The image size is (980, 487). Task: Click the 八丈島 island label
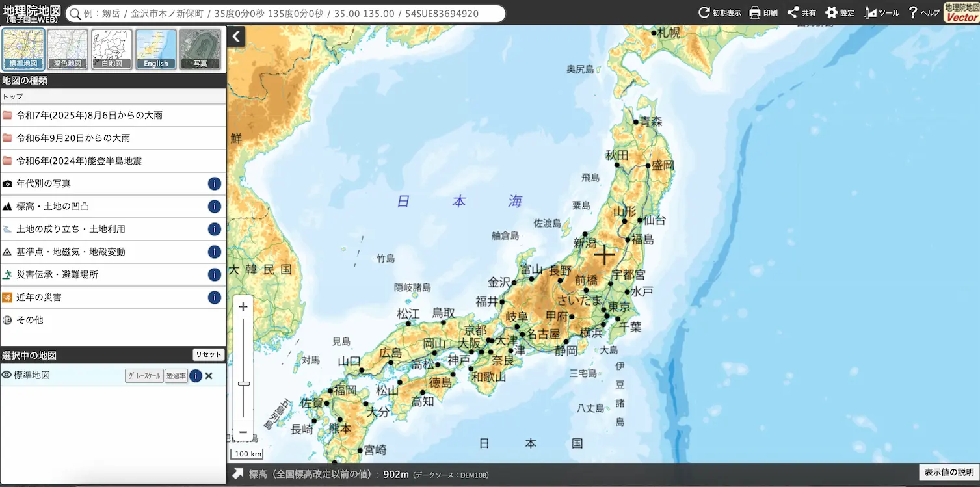pos(590,408)
